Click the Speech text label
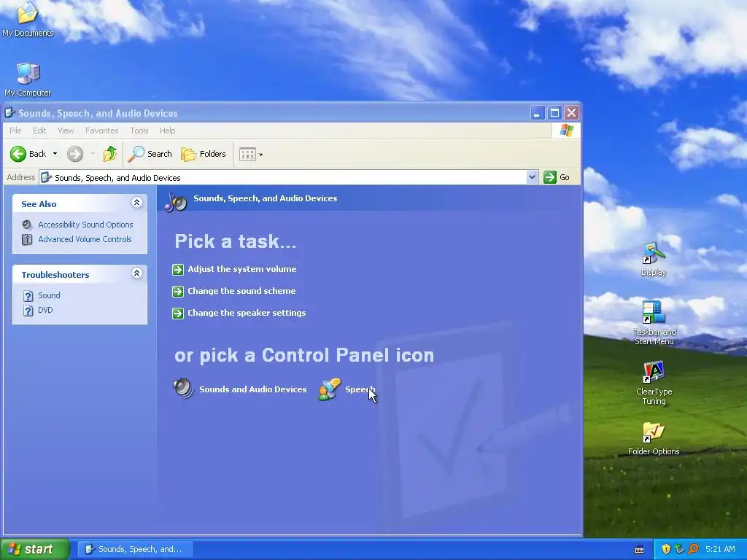 tap(360, 389)
